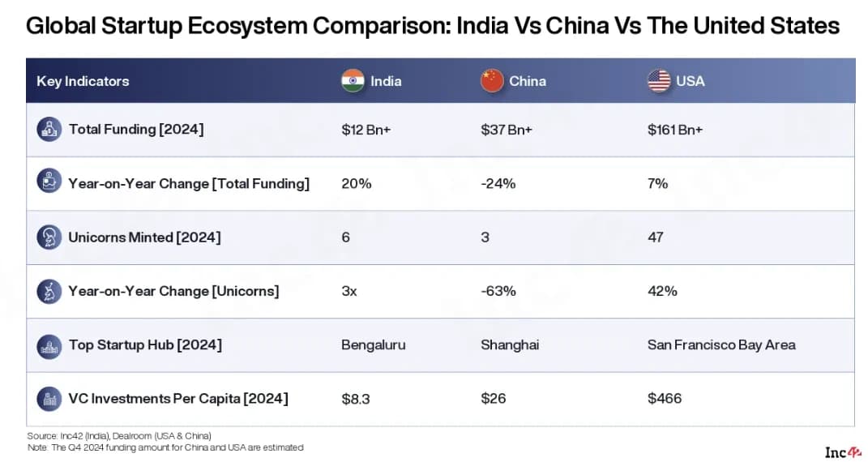The height and width of the screenshot is (462, 868).
Task: Click the China flag icon
Action: tap(492, 81)
